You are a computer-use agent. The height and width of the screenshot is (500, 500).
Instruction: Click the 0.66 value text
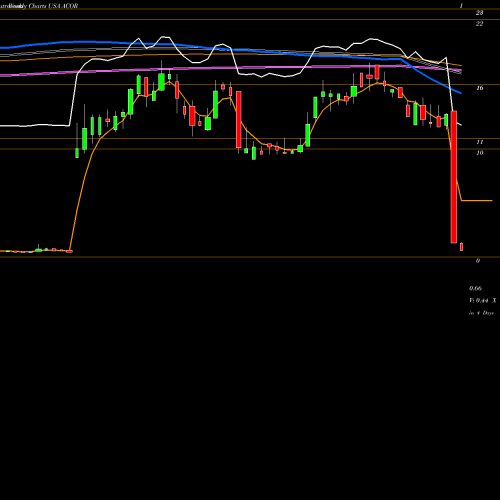(x=475, y=288)
